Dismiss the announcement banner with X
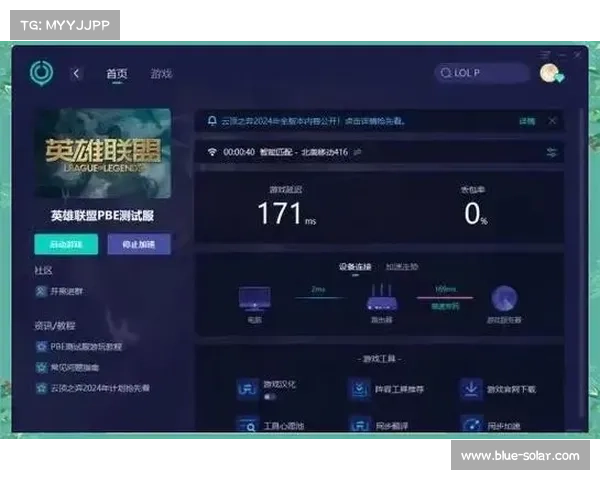The width and height of the screenshot is (600, 480). (x=552, y=121)
